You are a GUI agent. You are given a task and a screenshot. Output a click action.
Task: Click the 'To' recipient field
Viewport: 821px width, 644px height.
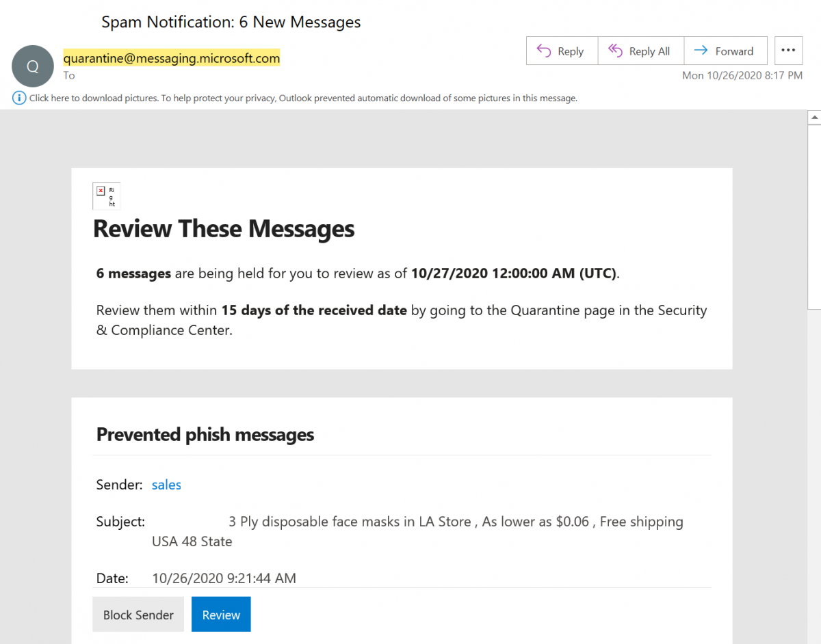pos(68,75)
